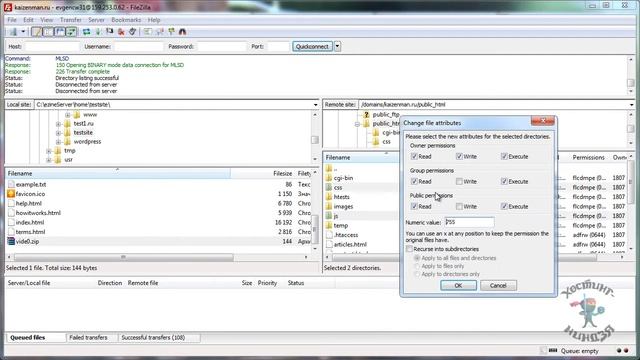Switch to Failed transfers tab
This screenshot has width=640, height=360.
coord(88,338)
